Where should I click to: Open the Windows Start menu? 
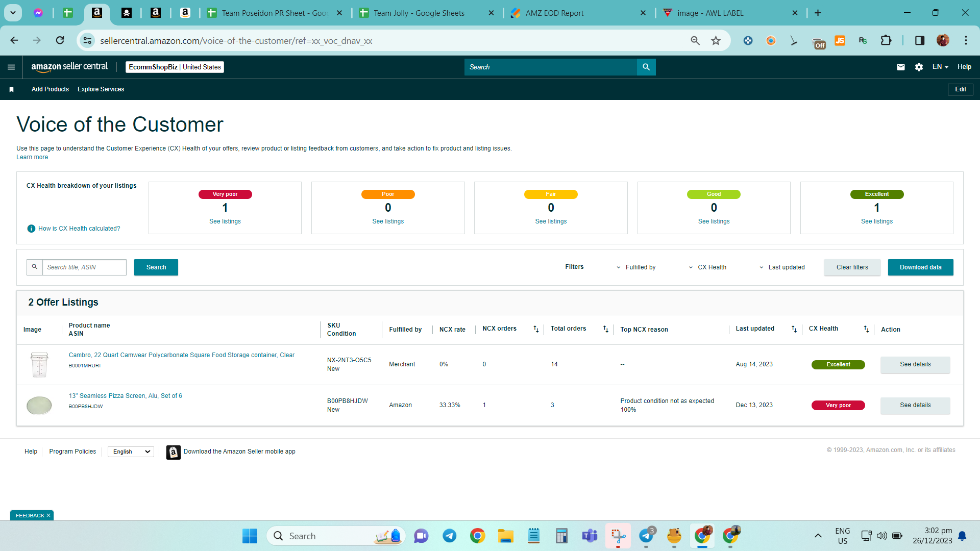(250, 536)
